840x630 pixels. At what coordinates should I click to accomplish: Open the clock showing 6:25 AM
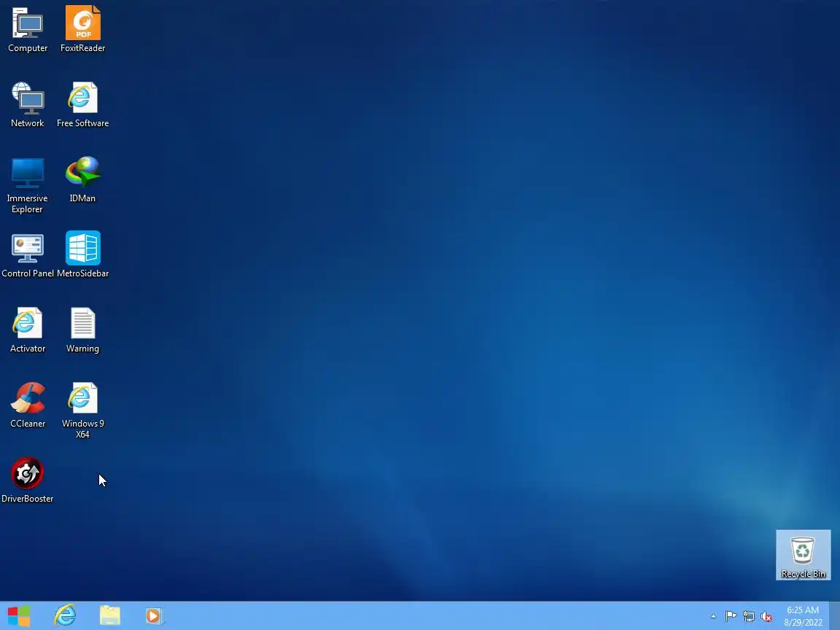(803, 616)
